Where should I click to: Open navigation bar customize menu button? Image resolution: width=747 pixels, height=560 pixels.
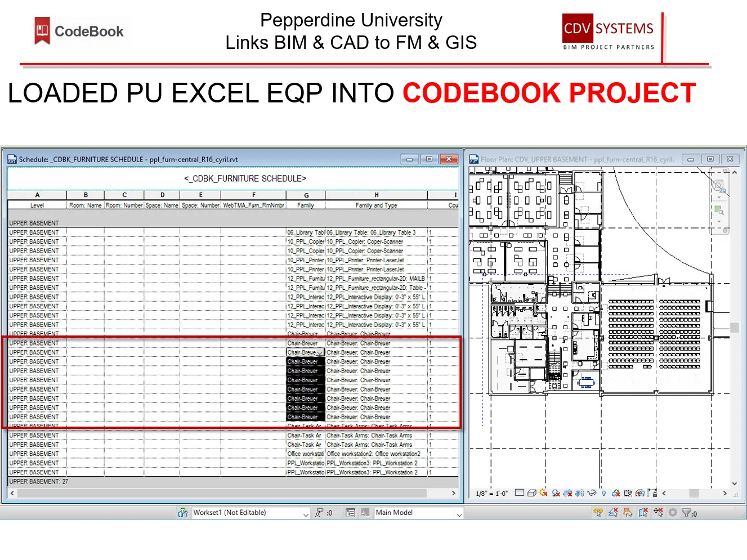[725, 230]
